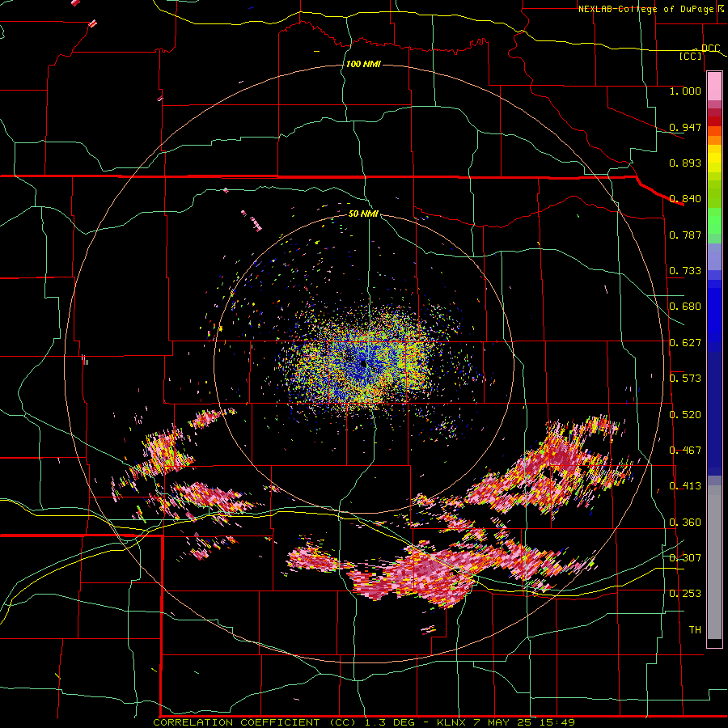Select the 0.947 value on color scale

(x=685, y=127)
